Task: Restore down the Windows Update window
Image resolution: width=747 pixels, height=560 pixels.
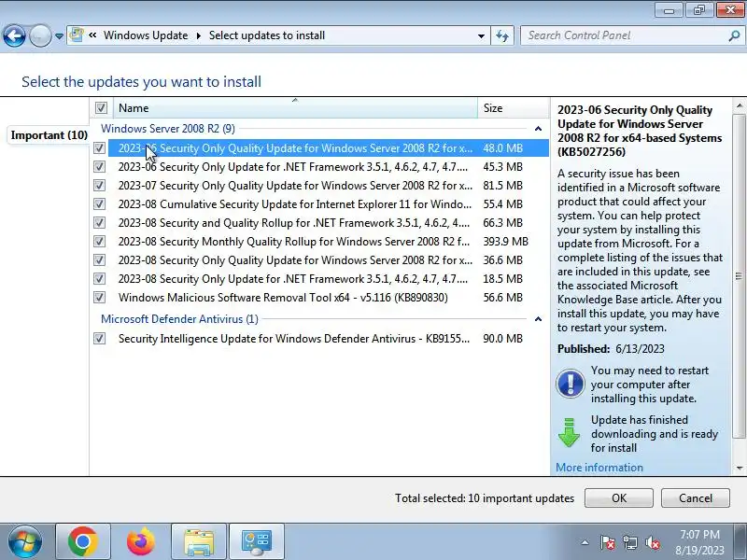Action: coord(698,10)
